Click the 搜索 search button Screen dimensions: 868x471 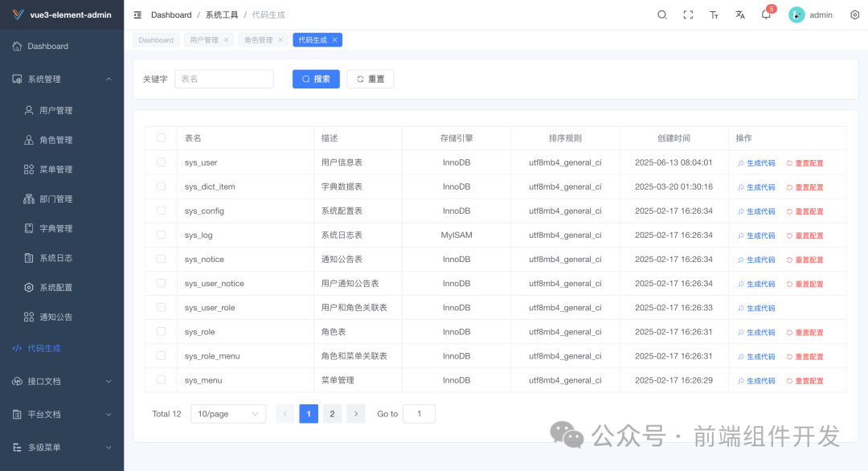(x=316, y=78)
